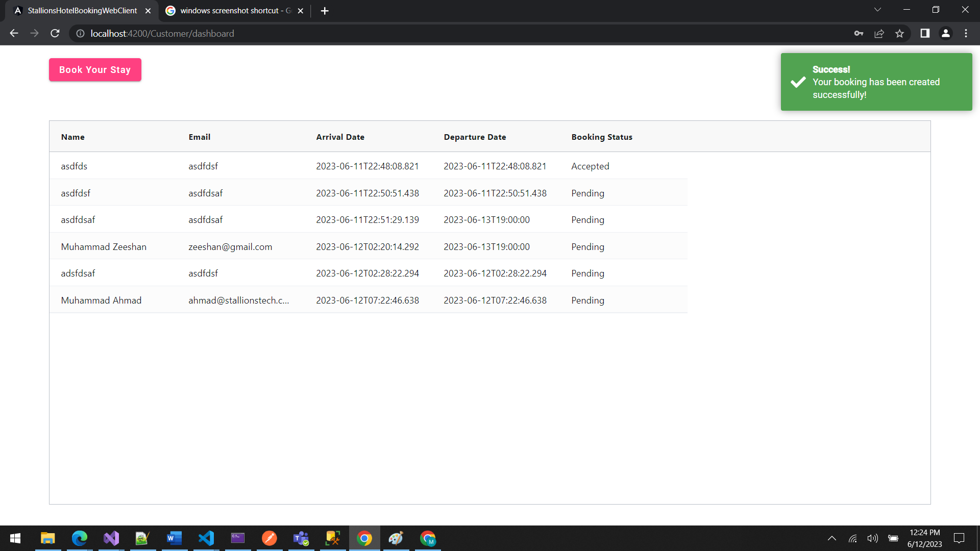
Task: Click the browser forward arrow
Action: tap(34, 33)
